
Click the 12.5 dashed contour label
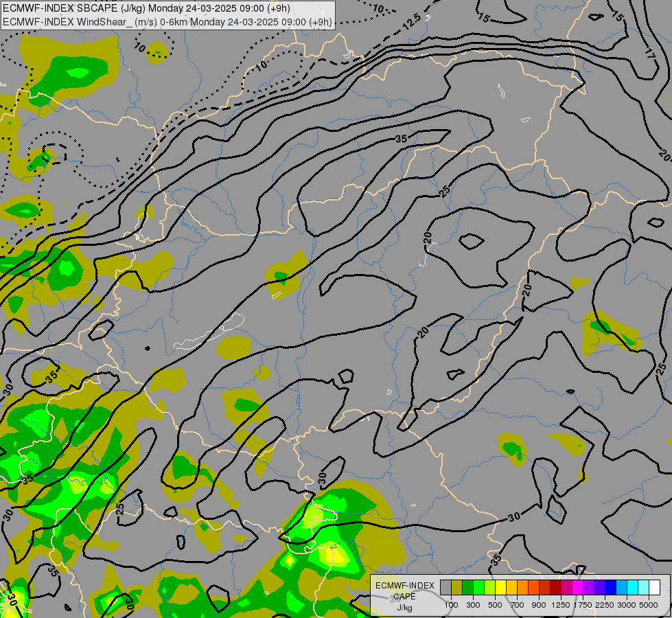(412, 21)
